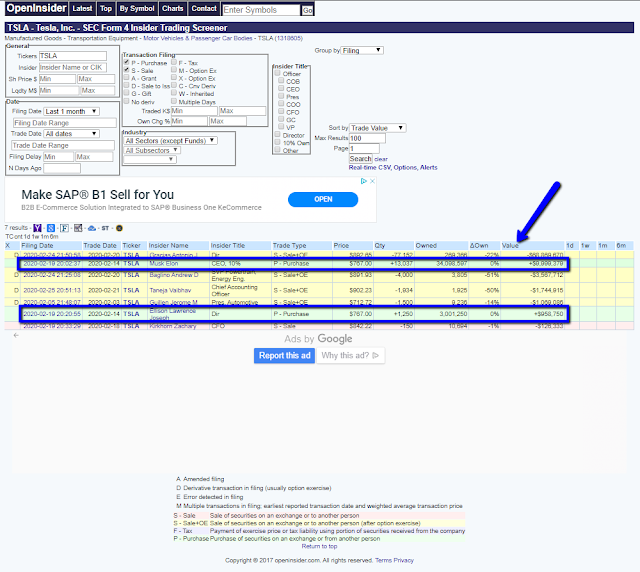Click the AdChoices triangle icon
The height and width of the screenshot is (572, 640).
pos(364,181)
